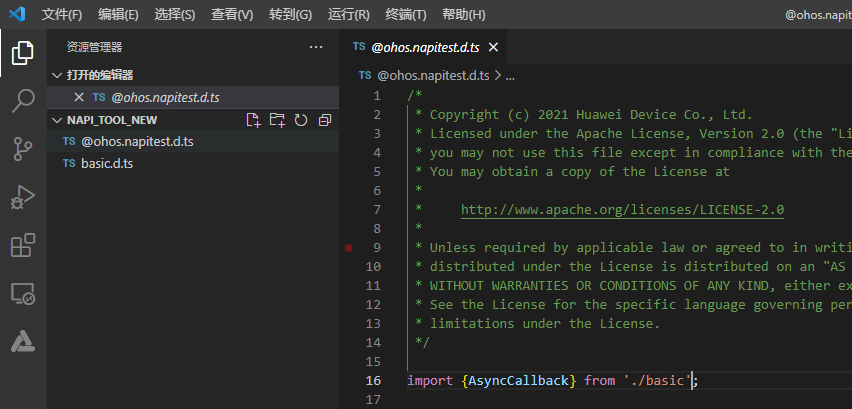
Task: Open the Search view icon
Action: 23,101
